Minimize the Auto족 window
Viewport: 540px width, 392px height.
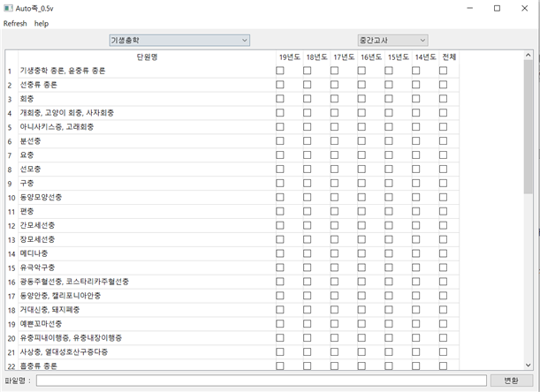tap(470, 8)
